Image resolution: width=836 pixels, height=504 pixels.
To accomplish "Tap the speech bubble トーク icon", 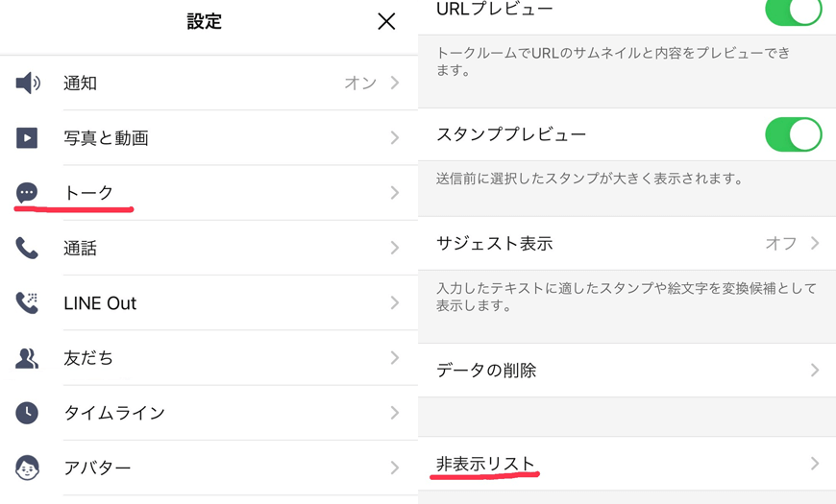I will pos(27,193).
